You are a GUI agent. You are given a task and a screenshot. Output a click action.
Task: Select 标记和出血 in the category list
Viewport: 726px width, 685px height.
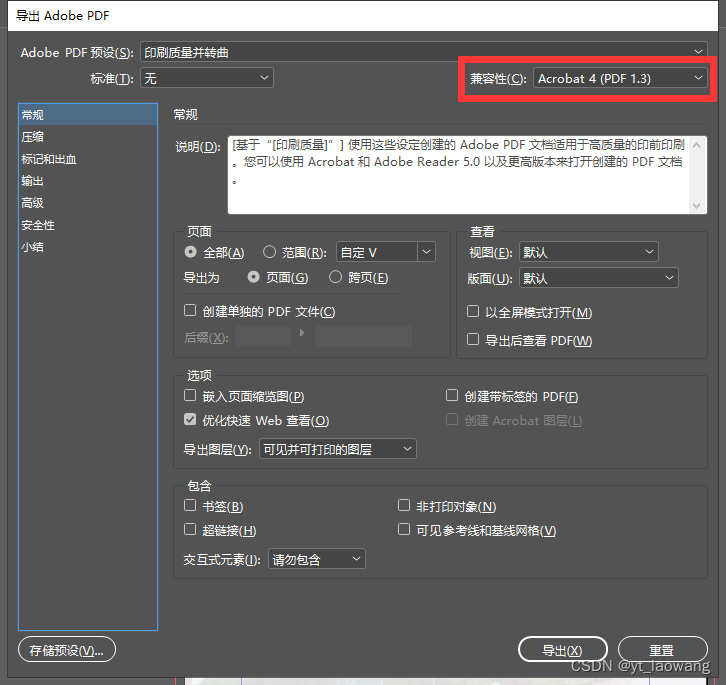[88, 159]
